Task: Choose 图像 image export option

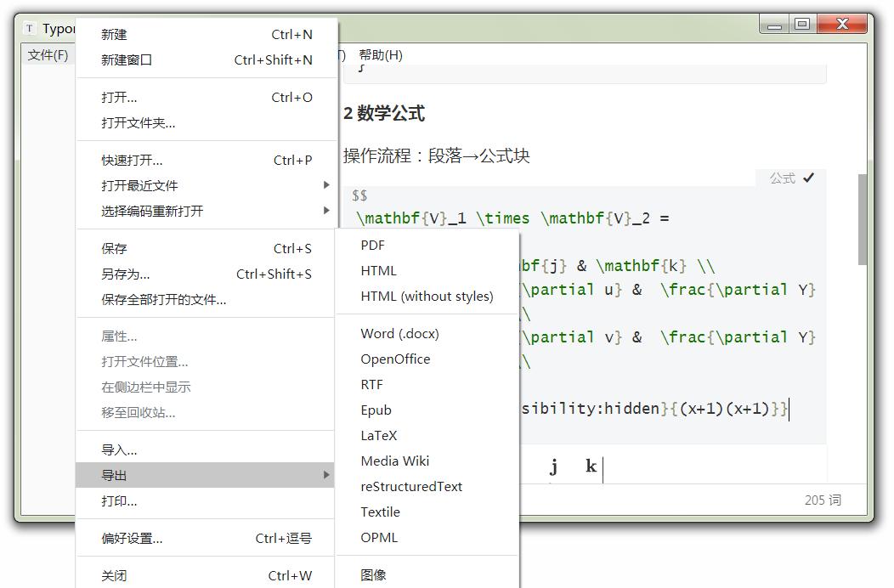Action: pos(375,574)
